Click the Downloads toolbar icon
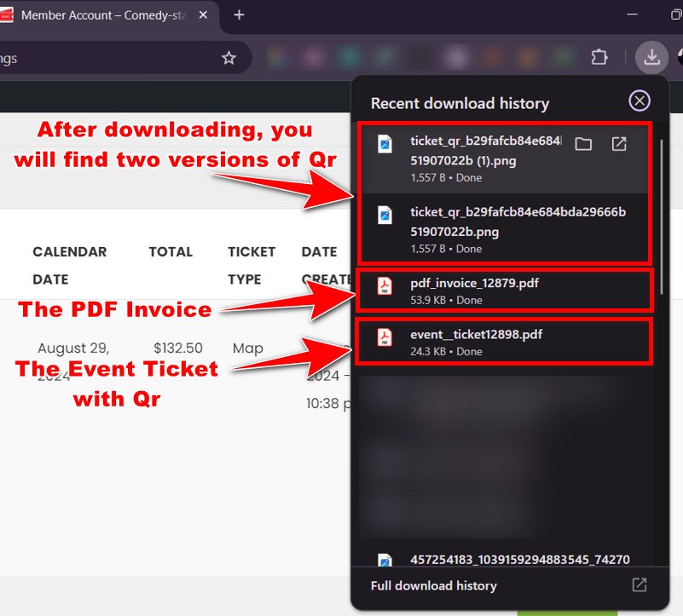 click(x=651, y=58)
